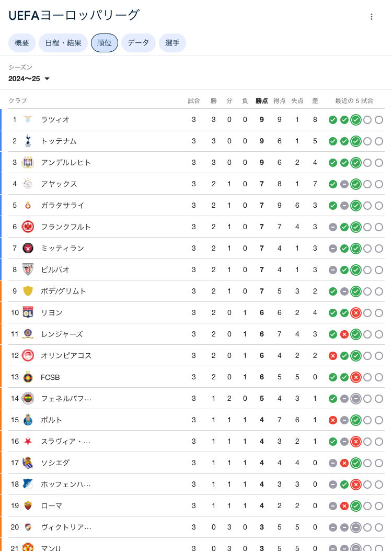Image resolution: width=392 pixels, height=551 pixels.
Task: Click the ローマ club crest icon
Action: [28, 505]
